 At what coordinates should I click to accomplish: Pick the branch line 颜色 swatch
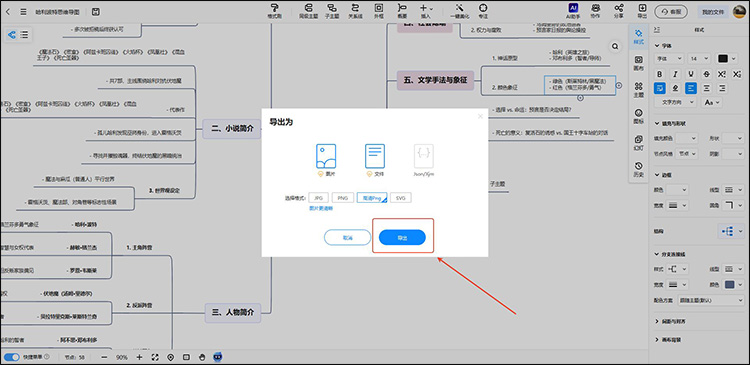click(729, 285)
